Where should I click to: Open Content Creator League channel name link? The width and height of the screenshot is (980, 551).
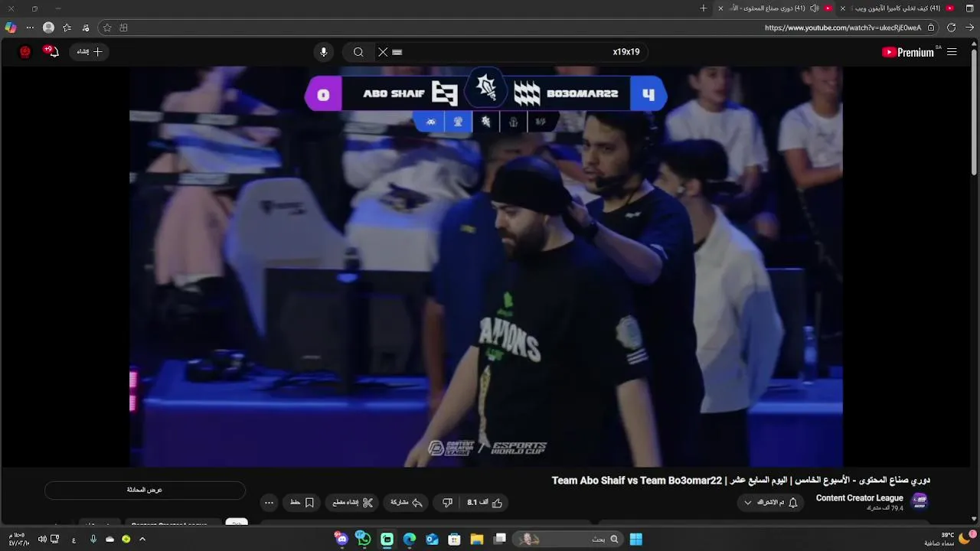coord(859,498)
